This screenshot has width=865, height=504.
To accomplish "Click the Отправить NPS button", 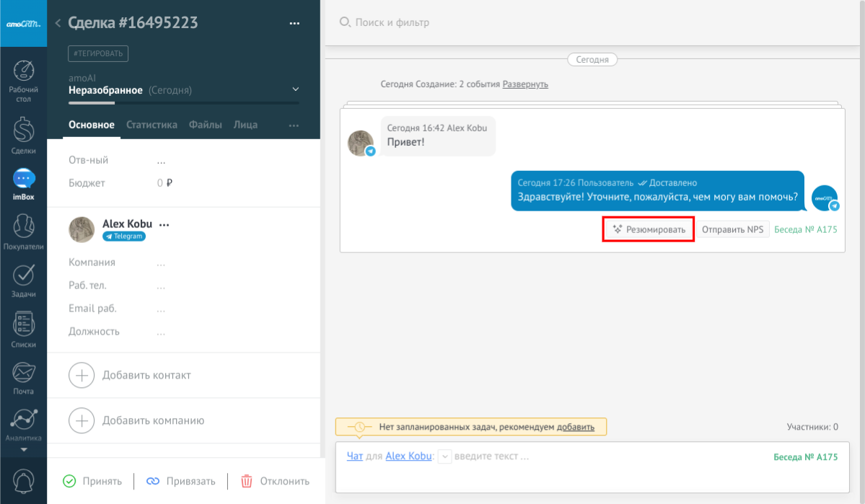I will [732, 229].
